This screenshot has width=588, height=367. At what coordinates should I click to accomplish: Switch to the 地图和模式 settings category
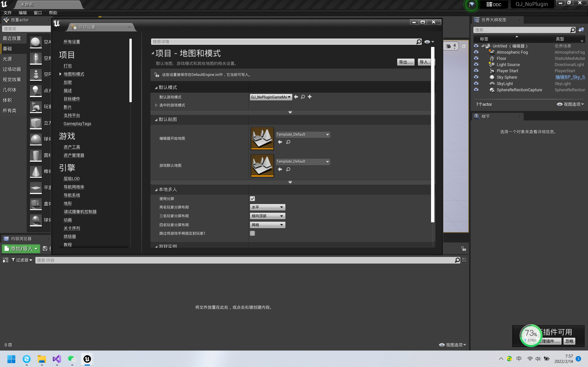tap(74, 74)
